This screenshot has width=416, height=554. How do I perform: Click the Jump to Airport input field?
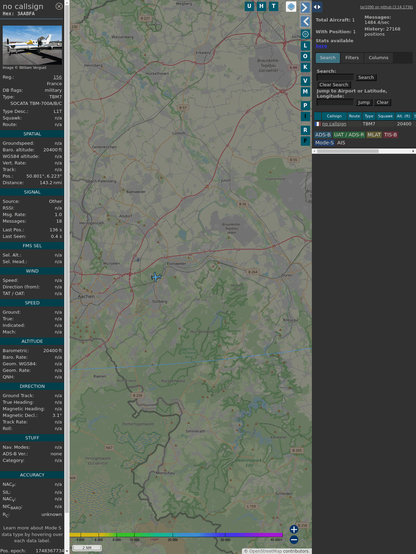(x=335, y=102)
